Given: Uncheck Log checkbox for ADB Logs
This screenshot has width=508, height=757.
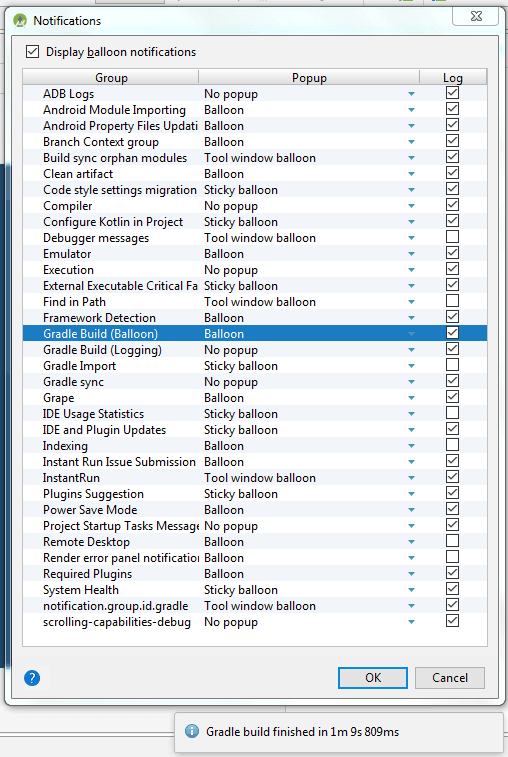Looking at the screenshot, I should [452, 93].
